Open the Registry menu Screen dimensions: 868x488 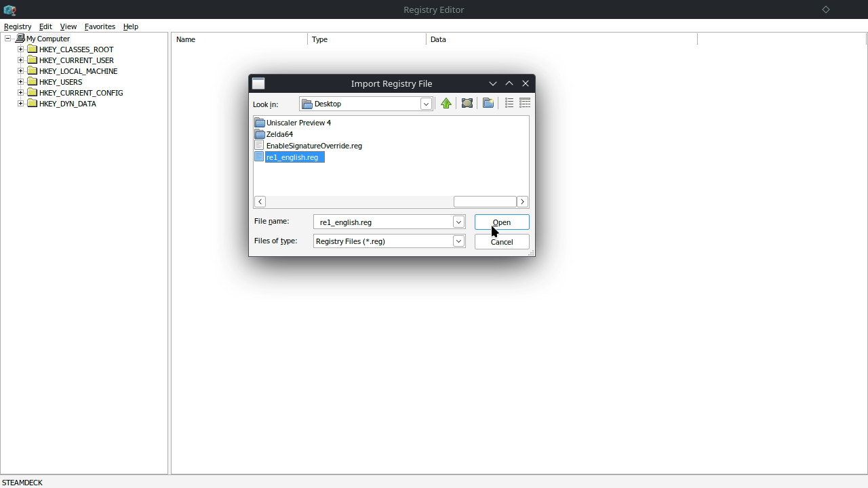point(18,26)
